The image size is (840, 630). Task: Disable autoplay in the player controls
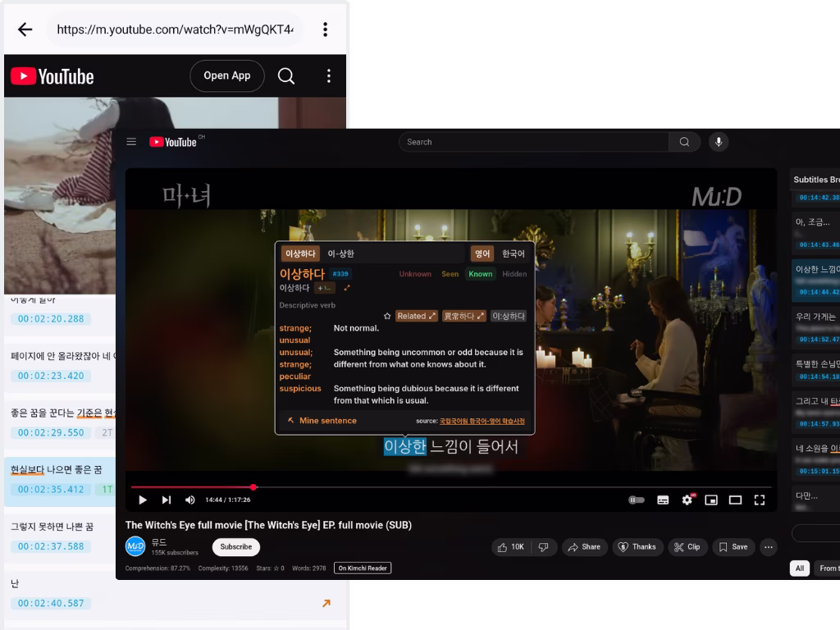tap(636, 500)
